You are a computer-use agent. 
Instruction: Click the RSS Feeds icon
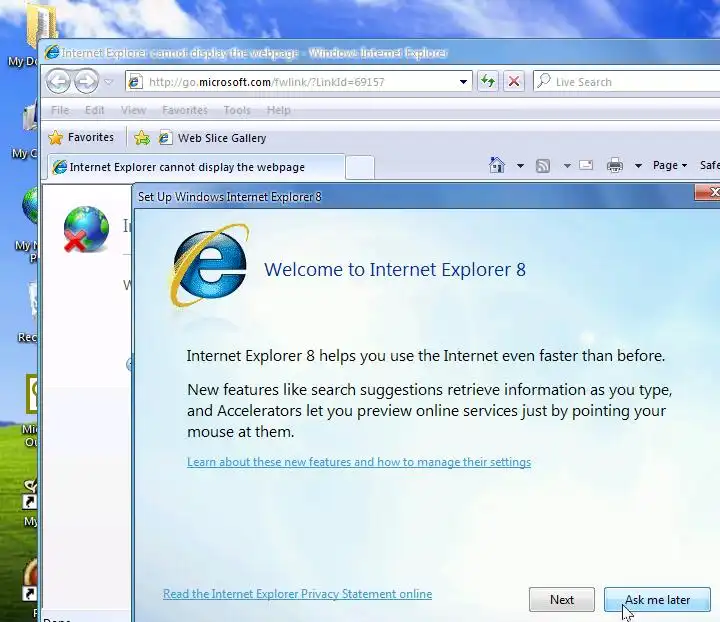(x=543, y=165)
